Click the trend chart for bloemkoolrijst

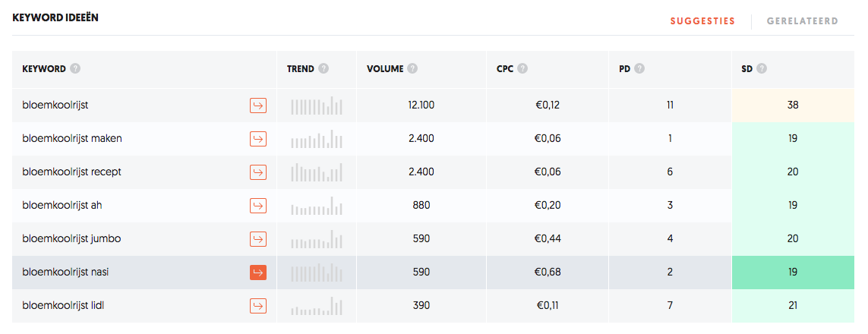point(317,106)
